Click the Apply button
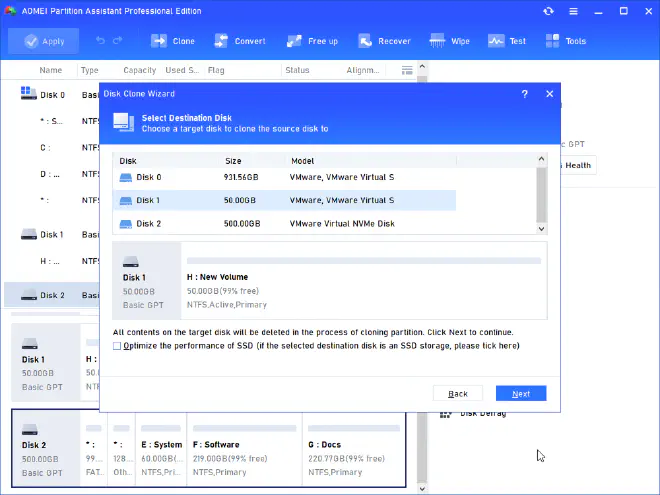Image resolution: width=660 pixels, height=495 pixels. click(x=44, y=41)
